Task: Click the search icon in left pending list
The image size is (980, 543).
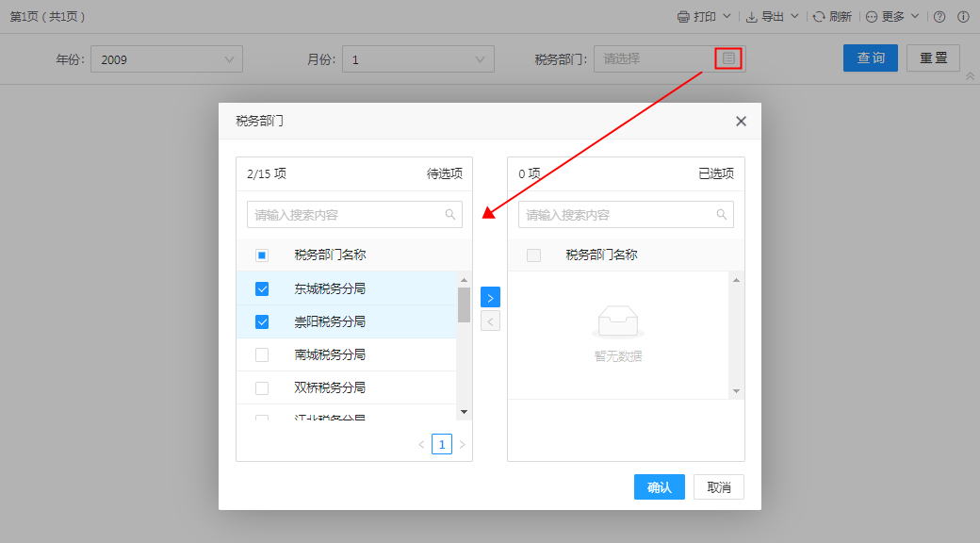Action: (x=450, y=215)
